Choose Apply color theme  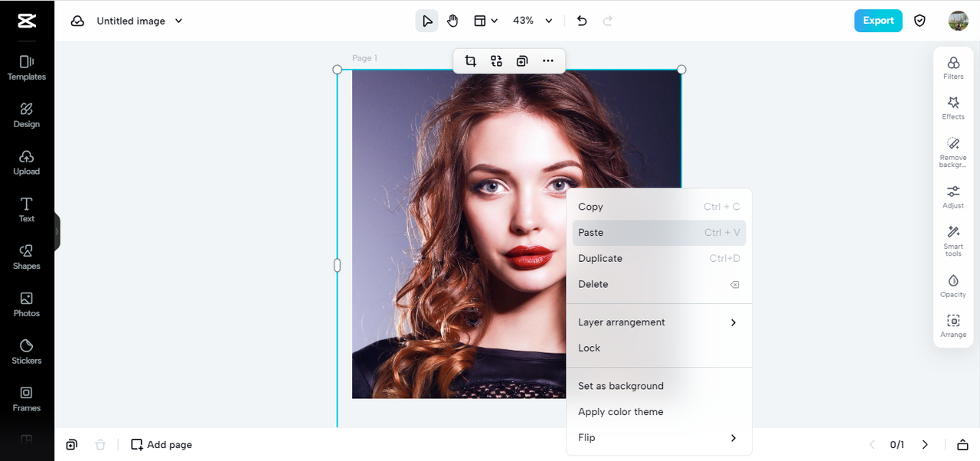point(658,412)
